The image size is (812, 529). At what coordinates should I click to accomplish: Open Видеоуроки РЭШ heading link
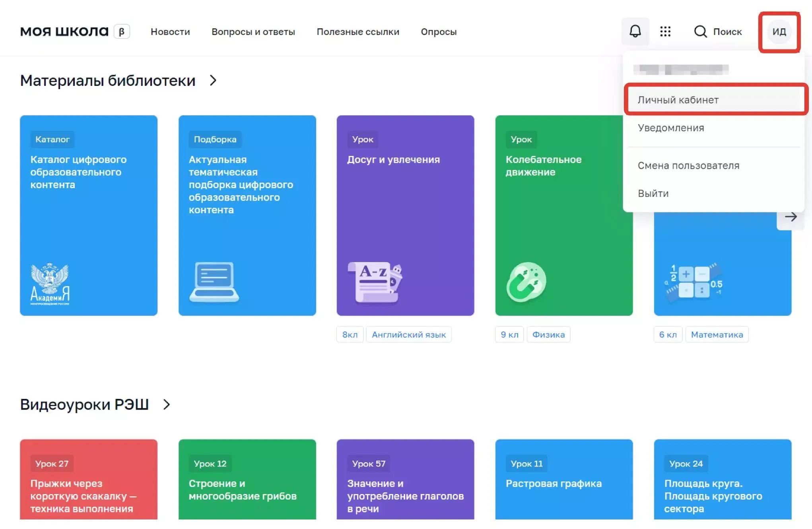(84, 405)
